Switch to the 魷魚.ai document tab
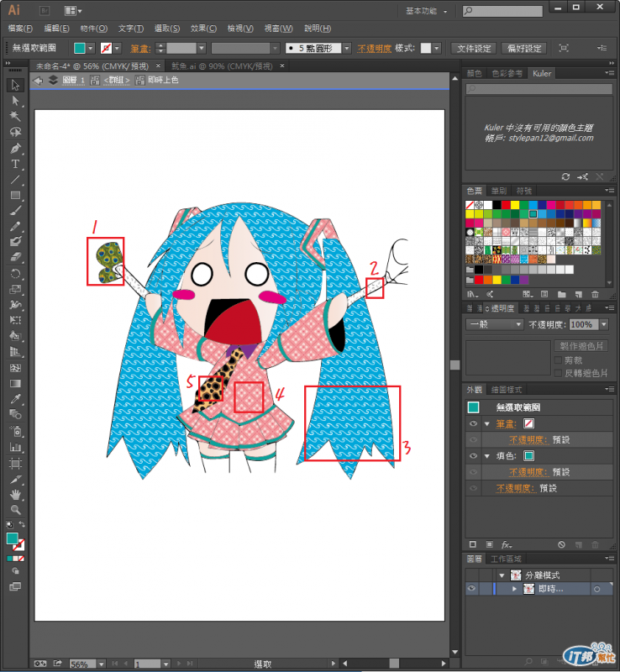620x672 pixels. pyautogui.click(x=222, y=66)
